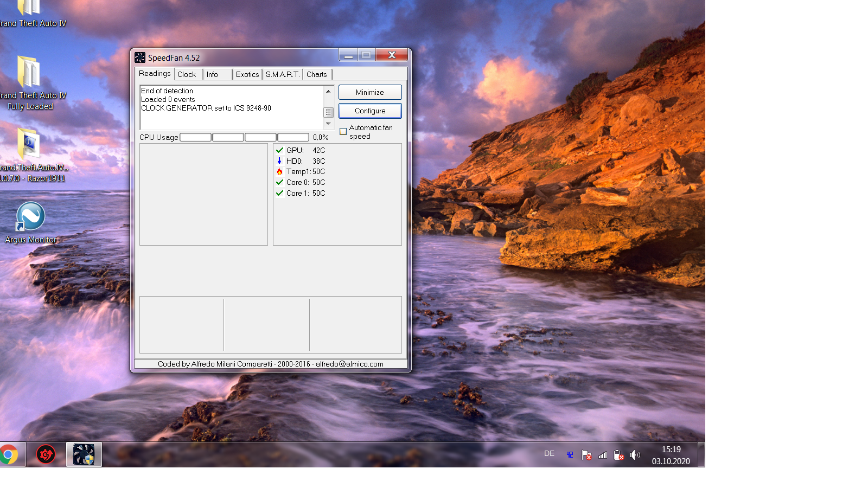The image size is (868, 488).
Task: Click the blue down arrow beside HD0
Action: pyautogui.click(x=279, y=161)
